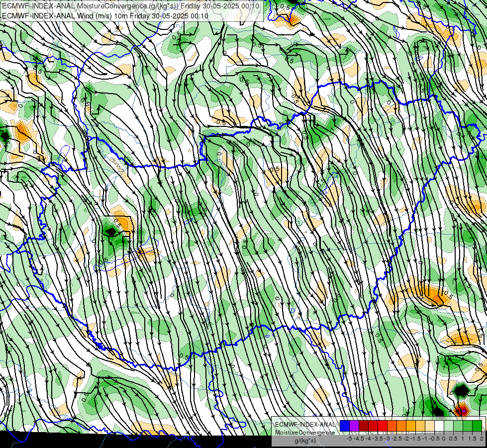Pick the dark red swatch between -4.5 and -4
487x448 pixels.
tap(364, 426)
